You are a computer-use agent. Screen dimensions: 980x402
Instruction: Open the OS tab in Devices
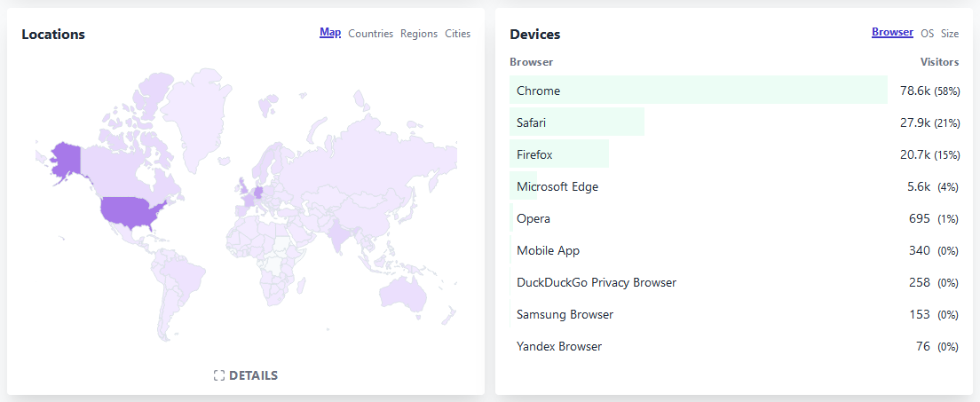pos(927,34)
